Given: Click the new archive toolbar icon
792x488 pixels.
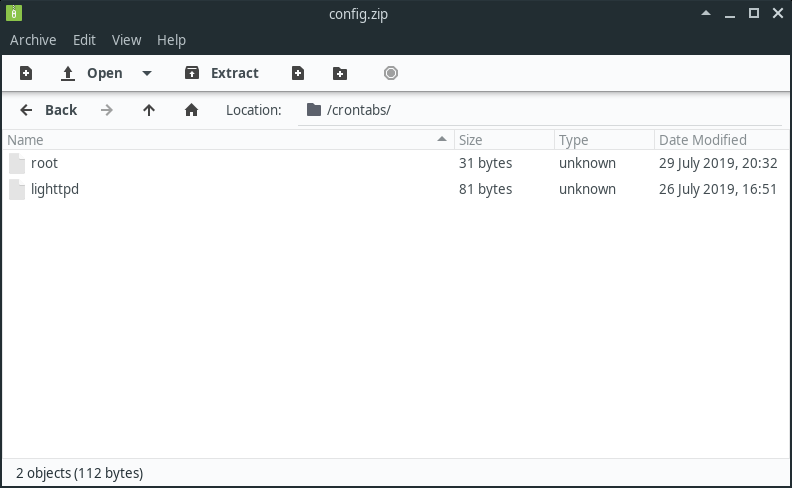Looking at the screenshot, I should tap(26, 73).
